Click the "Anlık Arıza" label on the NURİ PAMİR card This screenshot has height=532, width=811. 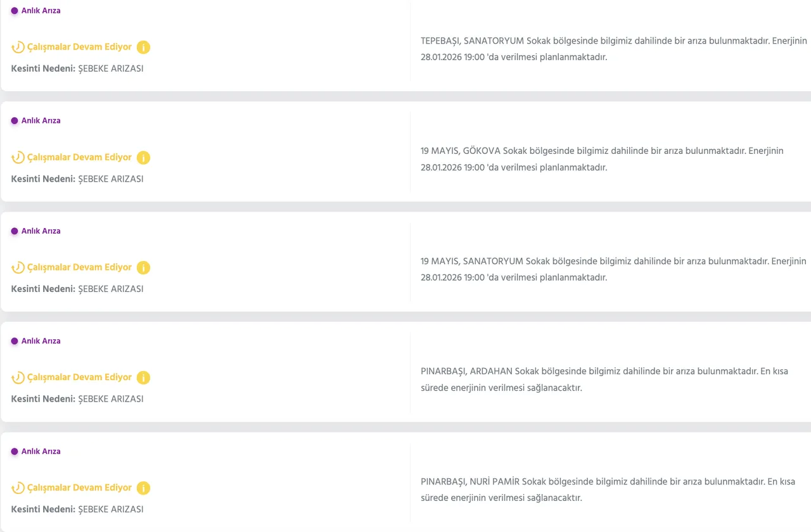(x=41, y=452)
